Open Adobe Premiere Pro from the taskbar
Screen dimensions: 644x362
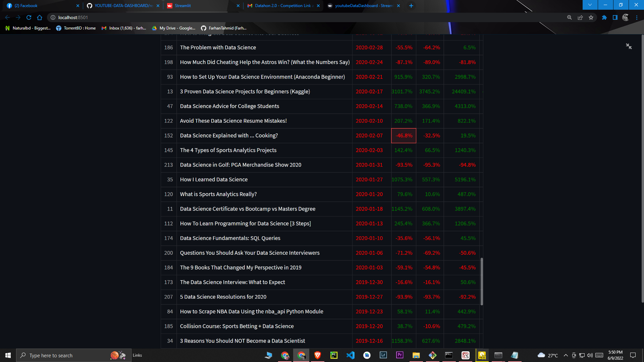[x=399, y=356]
